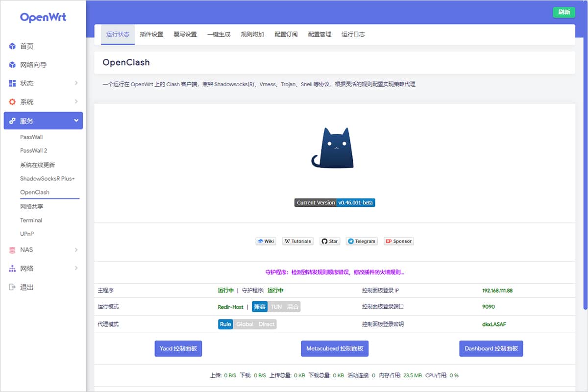Click the purple 守护程序 warning message
The image size is (588, 392).
(335, 272)
